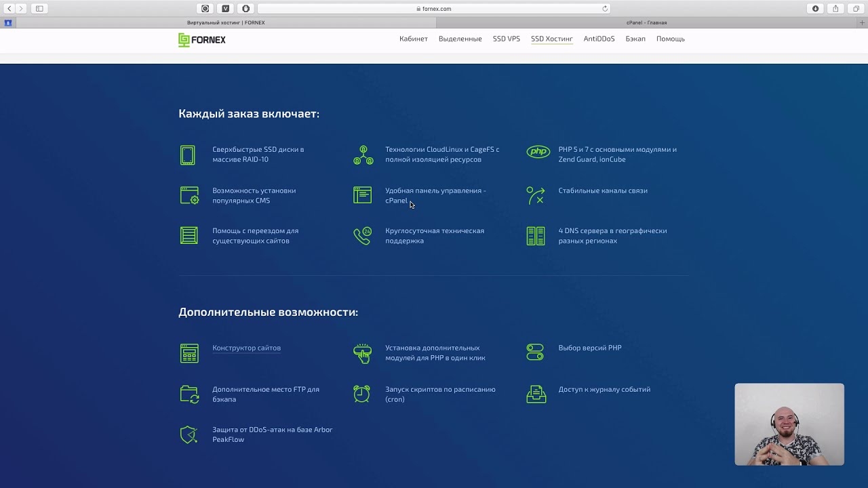This screenshot has width=868, height=488.
Task: Click the presenter webcam video thumbnail
Action: pos(789,424)
